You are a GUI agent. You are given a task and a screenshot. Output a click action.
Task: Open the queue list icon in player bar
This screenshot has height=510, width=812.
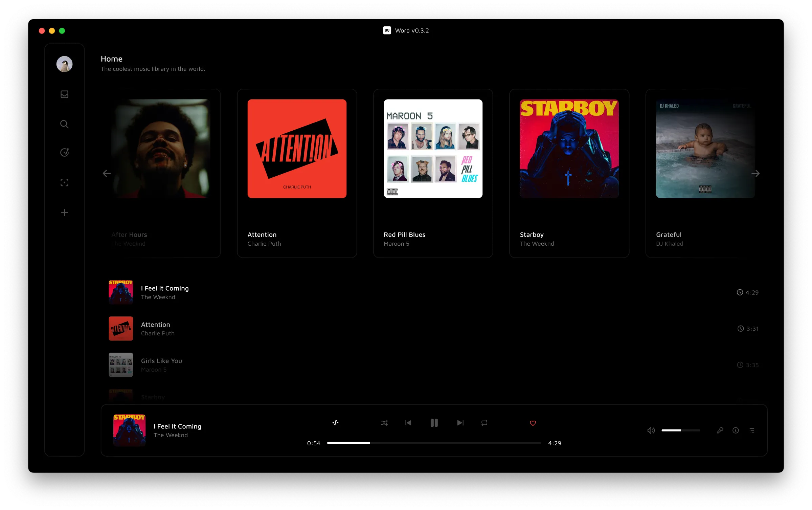[x=752, y=430]
